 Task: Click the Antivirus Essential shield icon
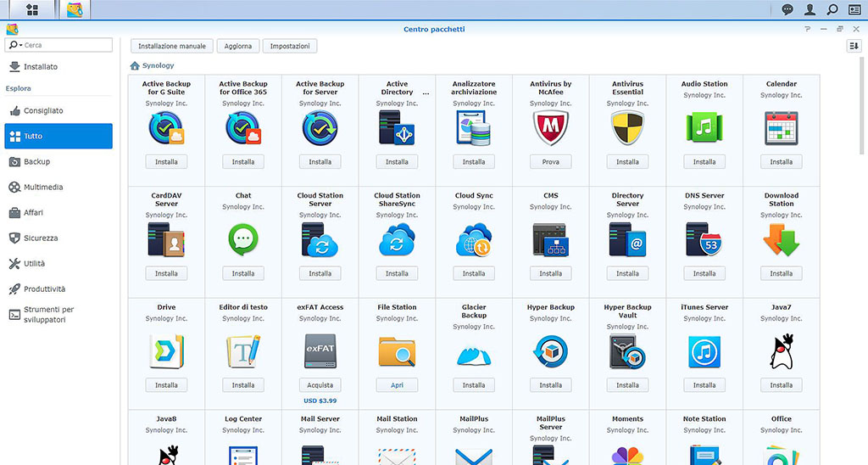(x=628, y=127)
